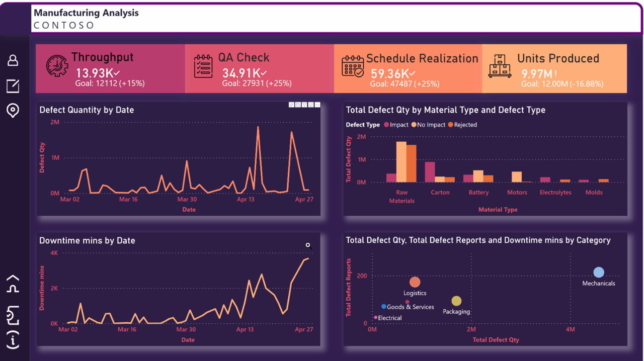Viewport: 644px width, 361px height.
Task: Click the Defect Type legend label
Action: pyautogui.click(x=362, y=125)
